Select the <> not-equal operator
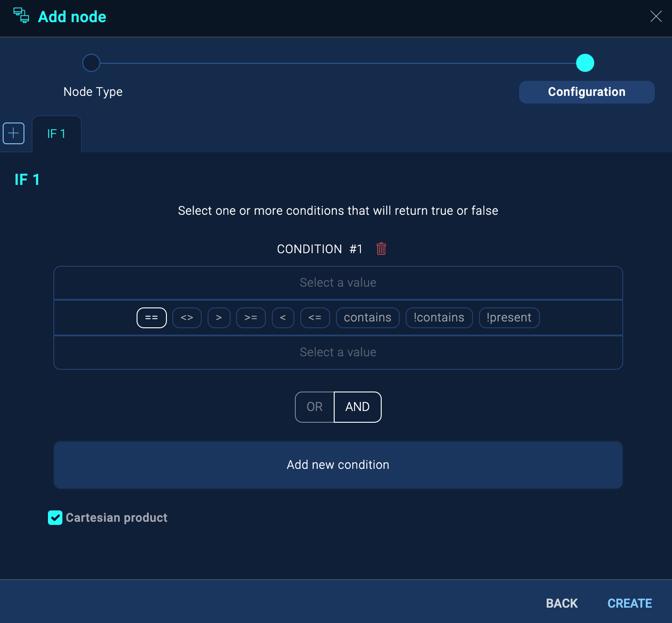Image resolution: width=672 pixels, height=623 pixels. (186, 317)
